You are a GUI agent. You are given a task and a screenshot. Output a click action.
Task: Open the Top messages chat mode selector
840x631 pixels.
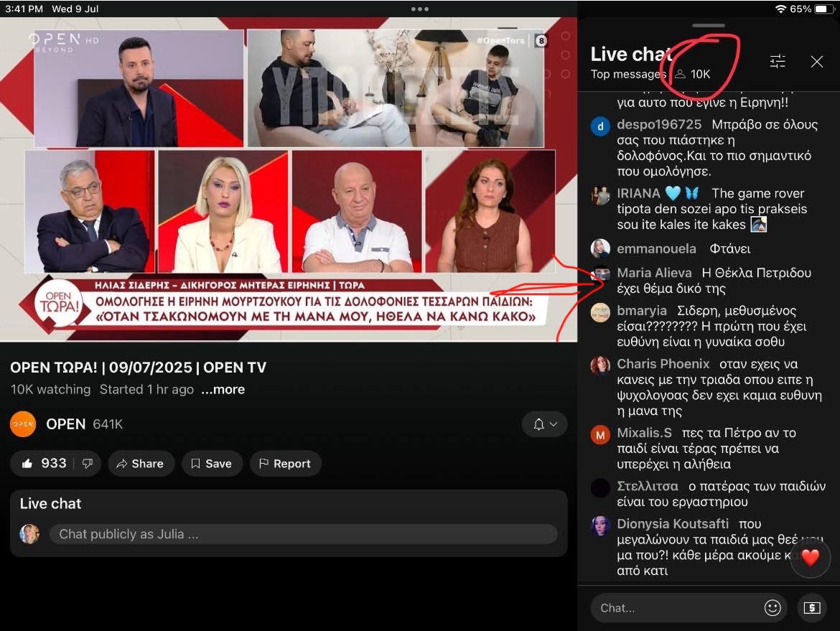[x=628, y=74]
